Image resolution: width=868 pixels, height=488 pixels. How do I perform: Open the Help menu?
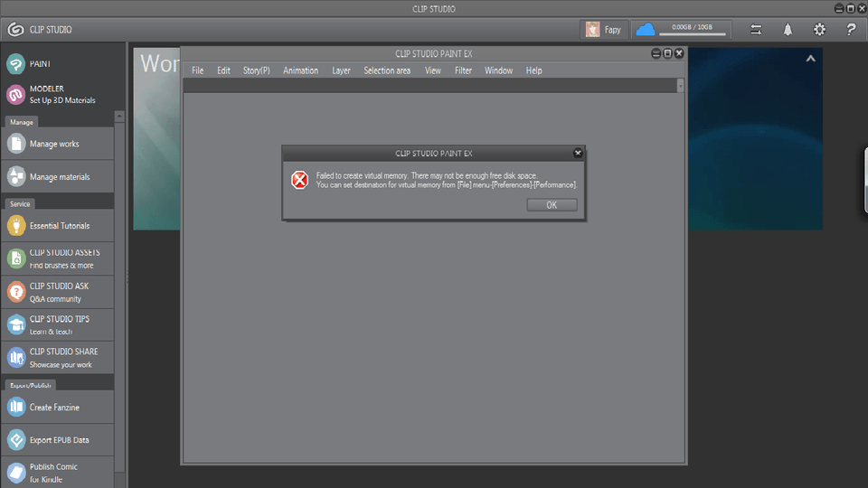533,70
